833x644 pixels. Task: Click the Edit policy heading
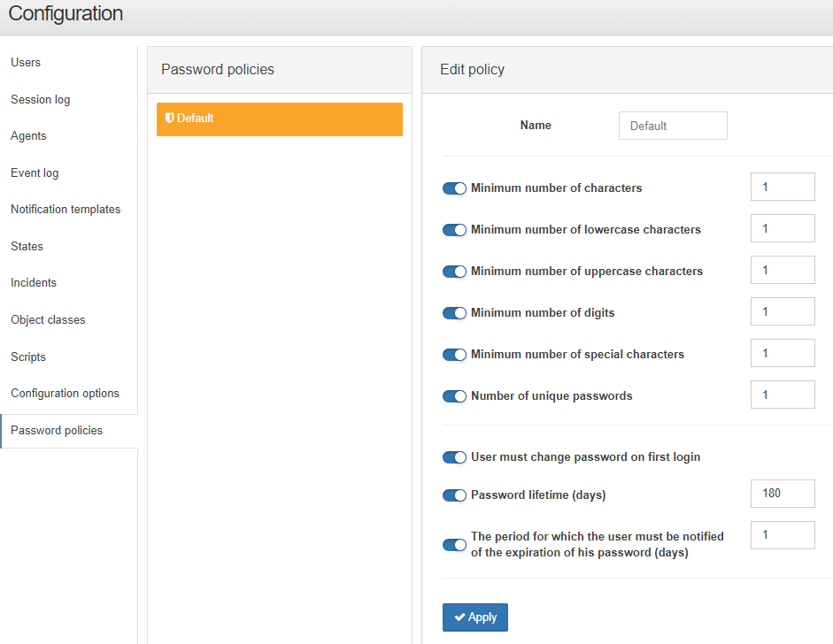472,70
